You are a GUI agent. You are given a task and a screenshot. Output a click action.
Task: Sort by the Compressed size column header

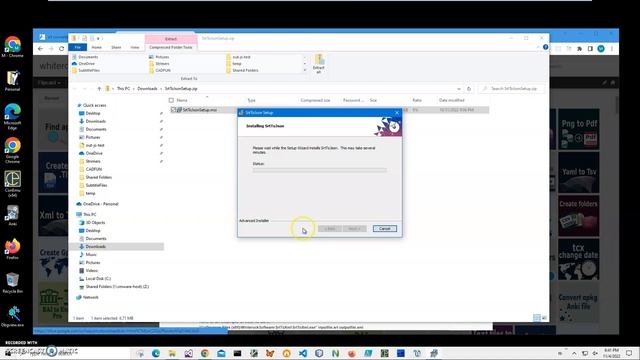[315, 100]
